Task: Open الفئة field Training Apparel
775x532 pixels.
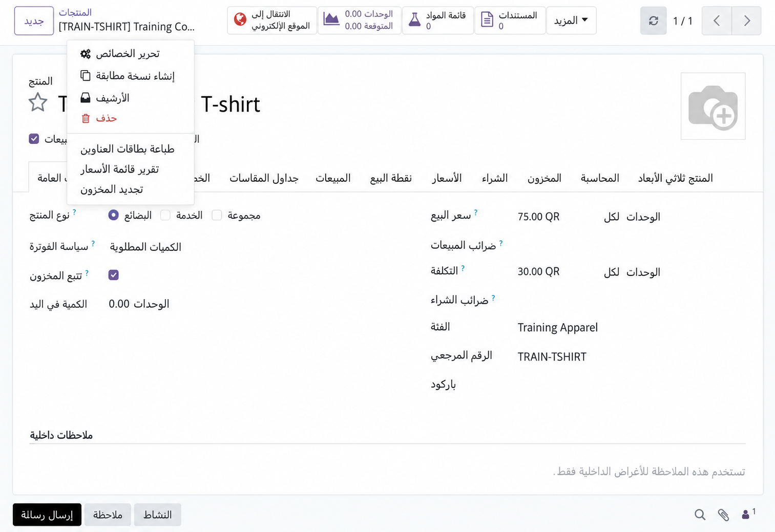Action: point(558,327)
